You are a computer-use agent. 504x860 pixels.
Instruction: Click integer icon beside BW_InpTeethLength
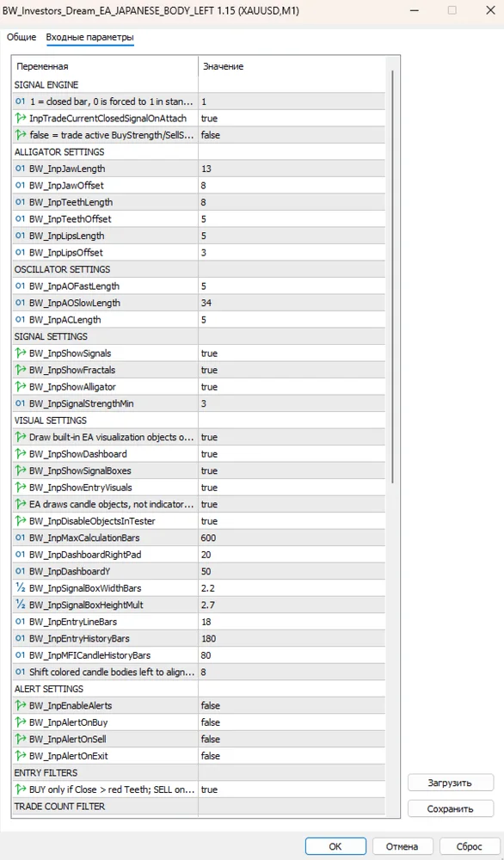pos(21,202)
